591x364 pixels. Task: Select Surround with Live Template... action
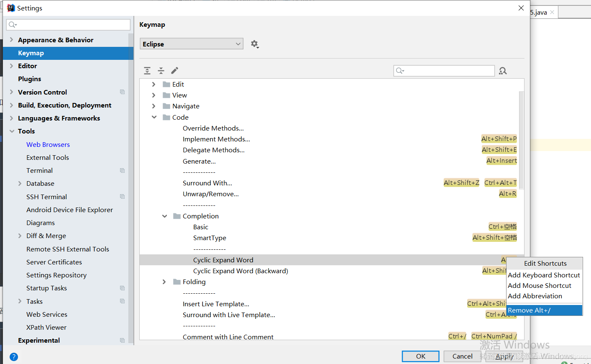(x=229, y=315)
